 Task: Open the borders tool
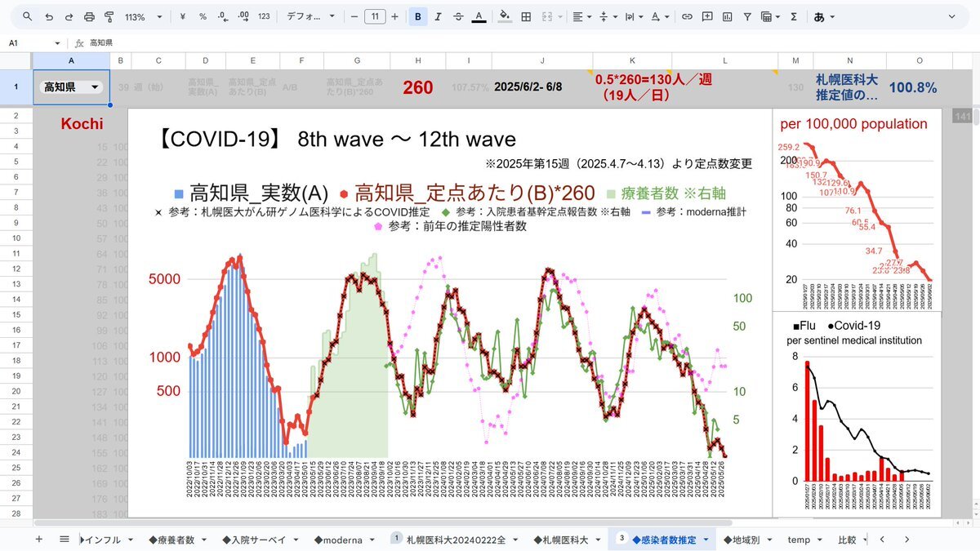pyautogui.click(x=526, y=16)
